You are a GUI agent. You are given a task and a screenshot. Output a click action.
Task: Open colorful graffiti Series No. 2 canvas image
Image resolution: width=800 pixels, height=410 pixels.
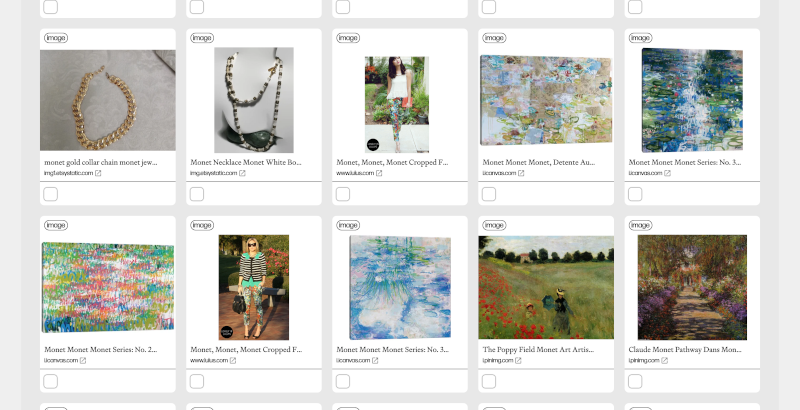pos(108,288)
